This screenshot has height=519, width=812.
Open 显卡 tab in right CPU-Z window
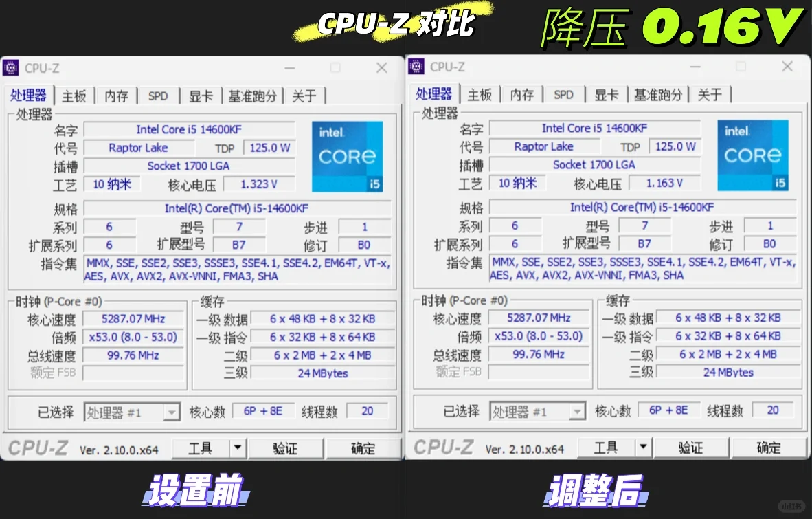606,95
